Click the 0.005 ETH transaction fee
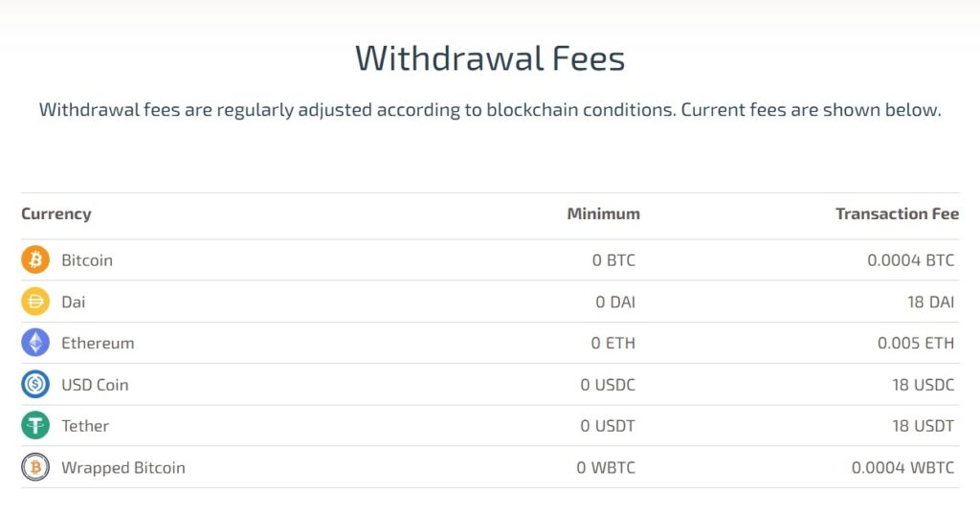 (915, 343)
